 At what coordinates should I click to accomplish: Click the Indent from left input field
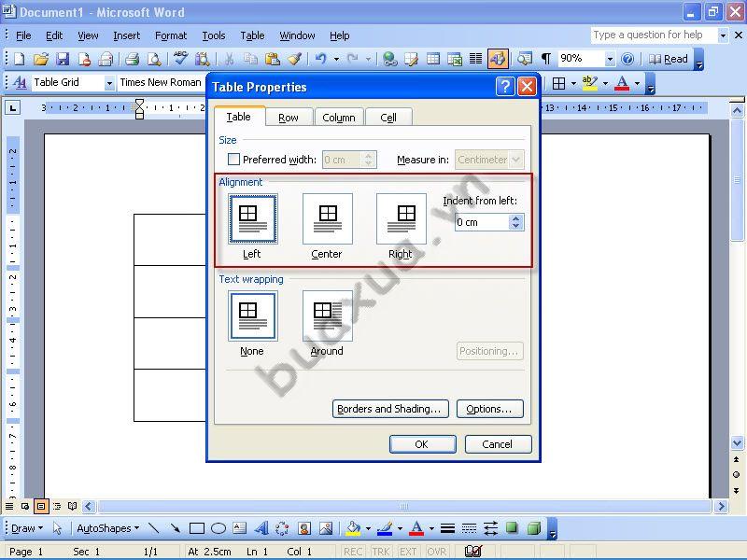pyautogui.click(x=482, y=222)
